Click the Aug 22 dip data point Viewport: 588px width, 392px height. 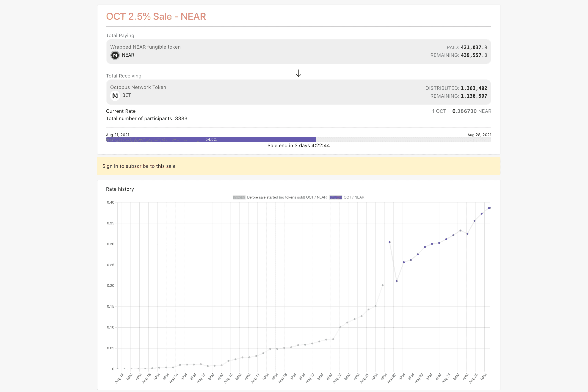point(396,281)
